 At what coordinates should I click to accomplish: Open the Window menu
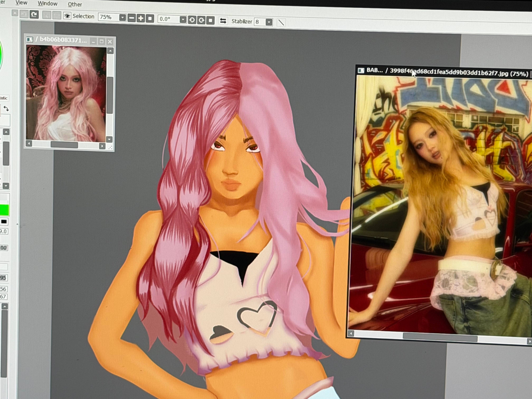pos(47,4)
